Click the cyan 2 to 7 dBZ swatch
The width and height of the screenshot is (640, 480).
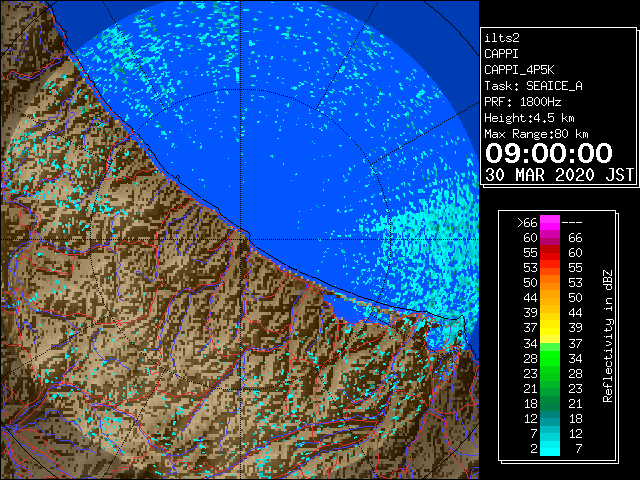point(550,448)
